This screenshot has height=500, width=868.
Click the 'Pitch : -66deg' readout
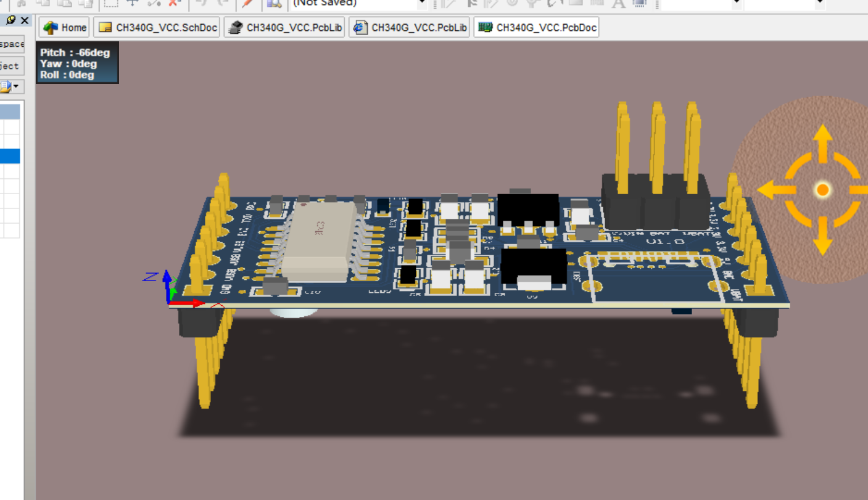[x=75, y=53]
